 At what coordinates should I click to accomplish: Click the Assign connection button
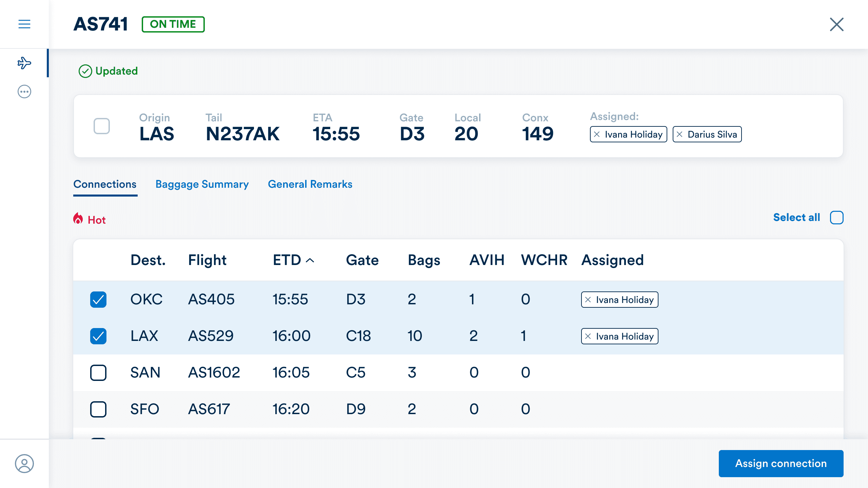(781, 463)
